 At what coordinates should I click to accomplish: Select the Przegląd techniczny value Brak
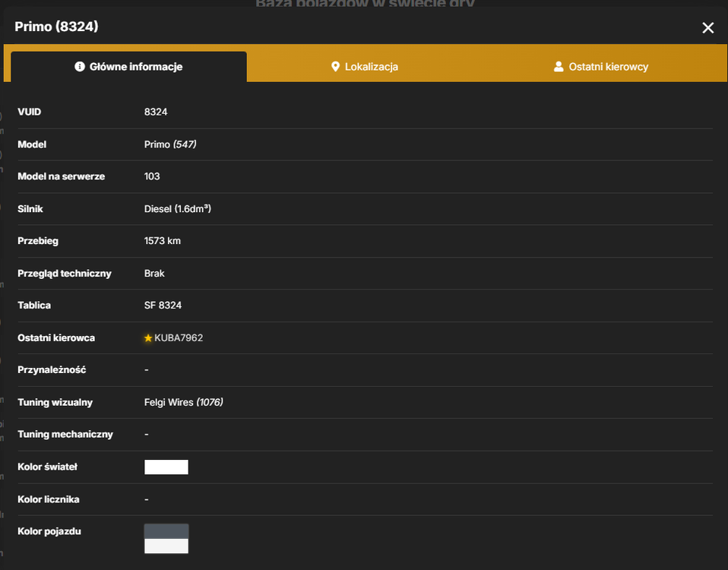point(154,274)
